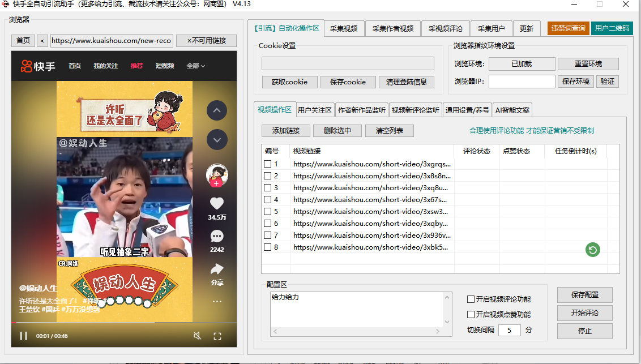Open 作者新作品监听 sub-tab
This screenshot has width=641, height=364.
tap(362, 110)
